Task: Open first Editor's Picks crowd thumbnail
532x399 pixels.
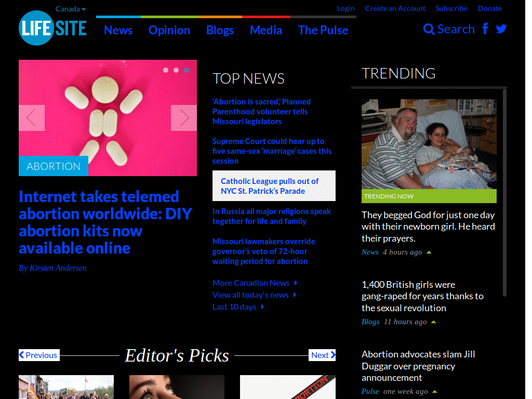Action: coord(66,387)
